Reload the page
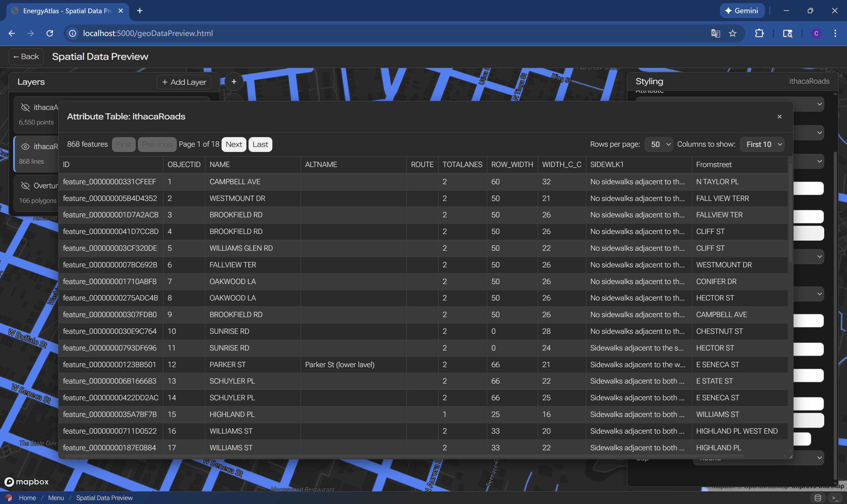This screenshot has width=847, height=504. tap(50, 33)
